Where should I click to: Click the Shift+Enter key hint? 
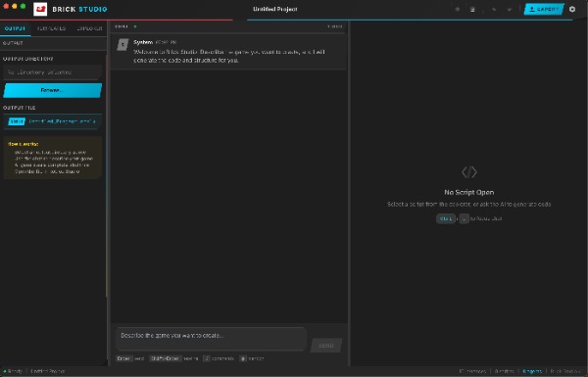pos(165,358)
